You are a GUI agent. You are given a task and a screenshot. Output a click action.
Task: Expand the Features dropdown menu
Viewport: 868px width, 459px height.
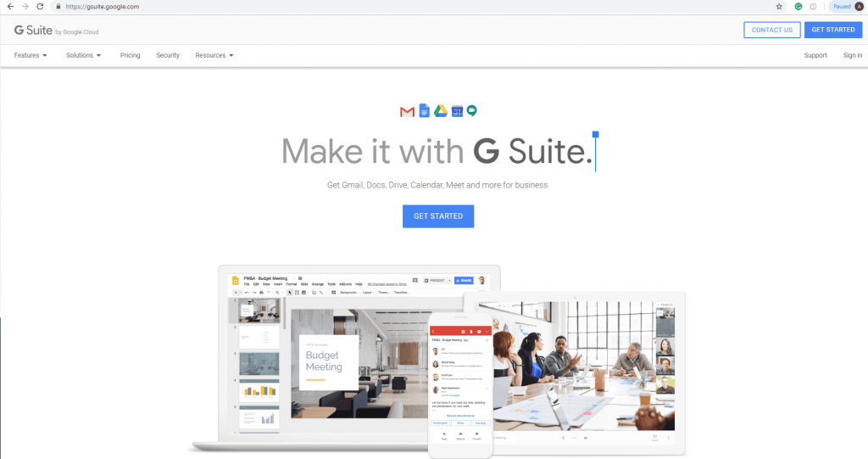point(31,55)
